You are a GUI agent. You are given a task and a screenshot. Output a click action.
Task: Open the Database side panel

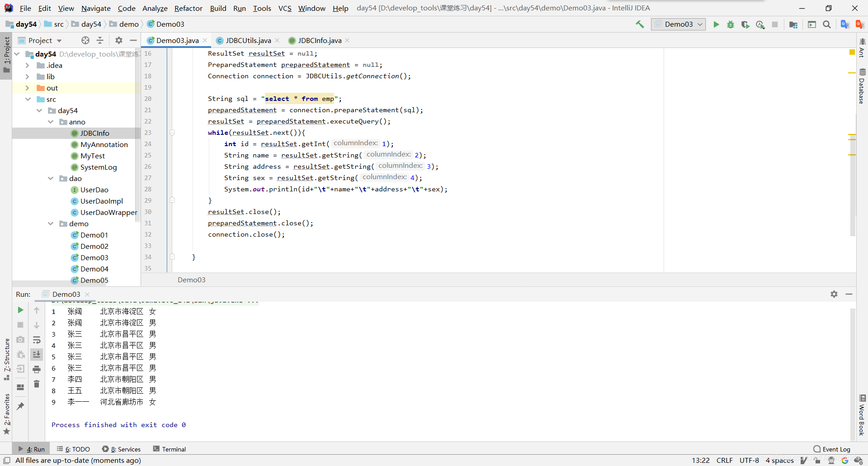[x=862, y=86]
